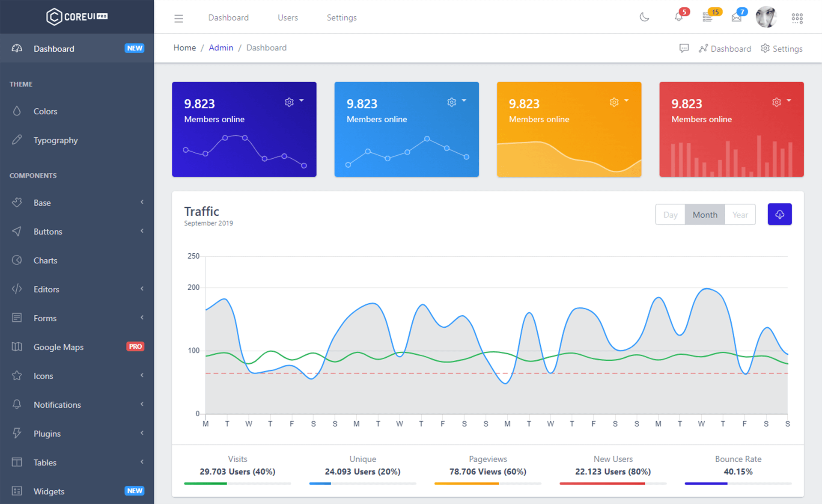Click the gear settings icon on blue card
Viewport: 822px width, 504px height.
(x=452, y=102)
